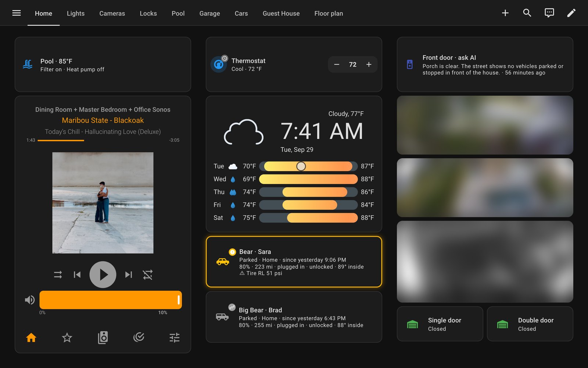The height and width of the screenshot is (368, 588).
Task: Click the 7:41 AM clock display
Action: point(322,131)
